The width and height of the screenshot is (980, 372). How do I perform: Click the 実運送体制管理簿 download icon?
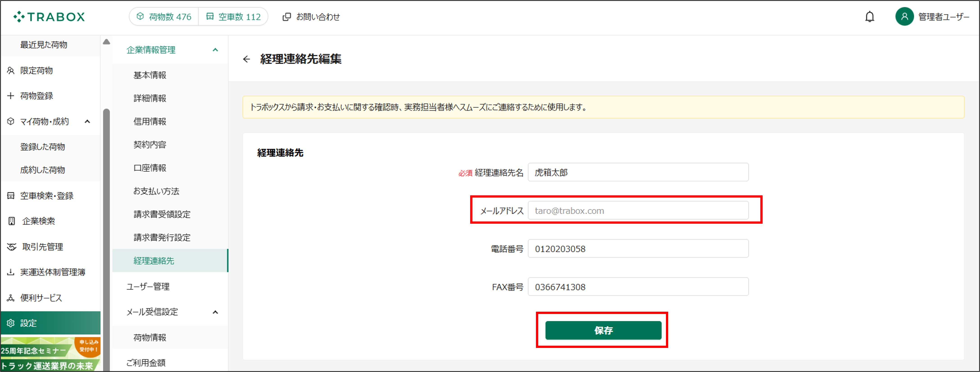pos(11,272)
